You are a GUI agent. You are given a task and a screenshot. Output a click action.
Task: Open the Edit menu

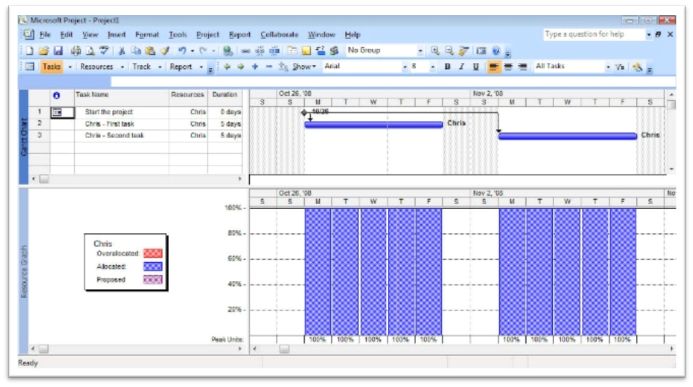tap(66, 34)
